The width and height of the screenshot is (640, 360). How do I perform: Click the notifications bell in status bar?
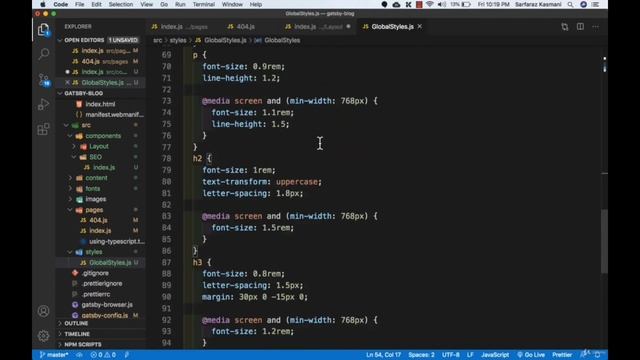point(598,355)
